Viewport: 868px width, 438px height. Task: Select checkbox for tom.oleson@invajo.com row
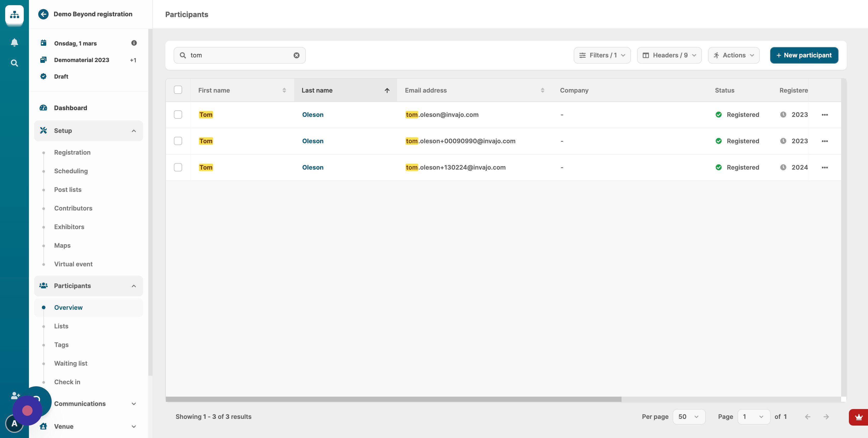(178, 115)
